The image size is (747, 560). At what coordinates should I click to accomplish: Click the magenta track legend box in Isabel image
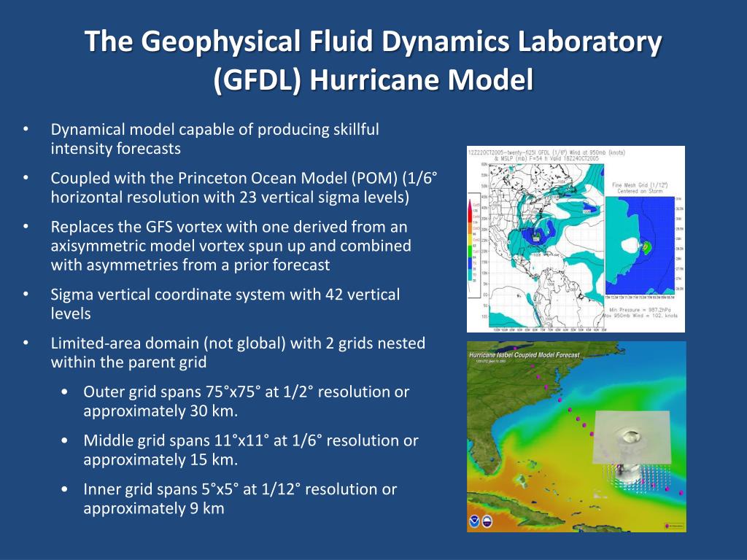(674, 526)
